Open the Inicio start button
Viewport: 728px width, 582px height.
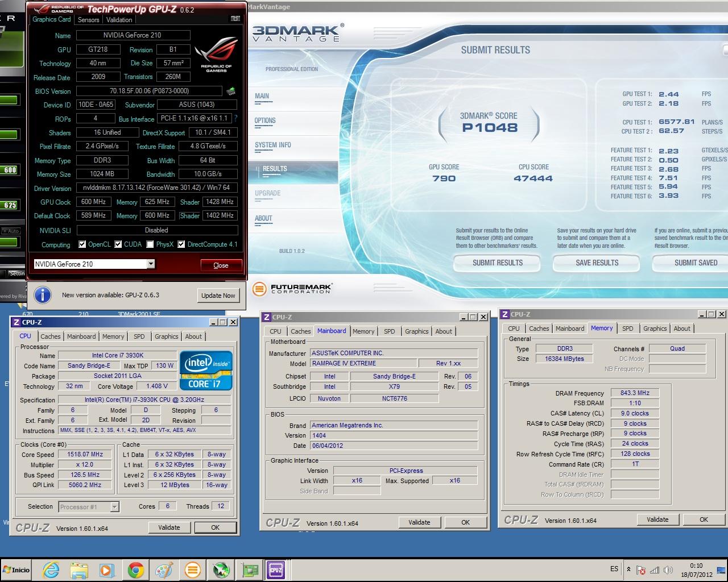click(16, 569)
